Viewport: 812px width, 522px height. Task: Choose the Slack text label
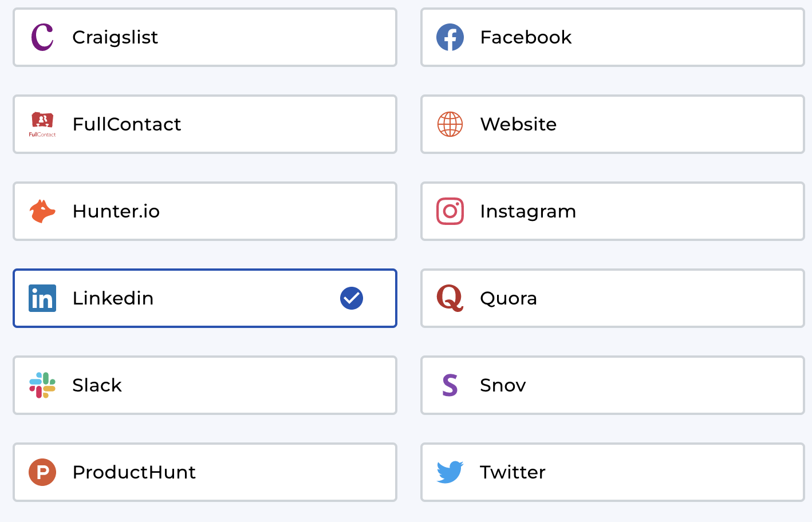pyautogui.click(x=97, y=385)
